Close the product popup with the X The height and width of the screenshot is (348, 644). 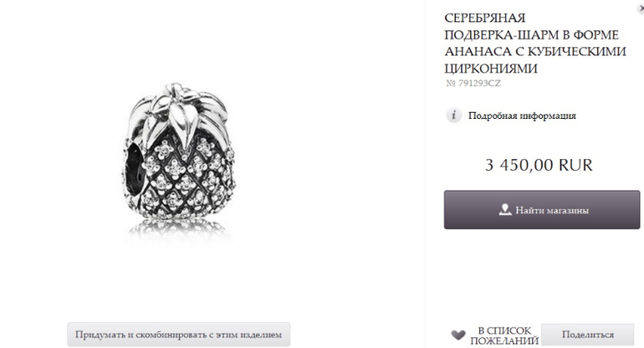[x=641, y=8]
